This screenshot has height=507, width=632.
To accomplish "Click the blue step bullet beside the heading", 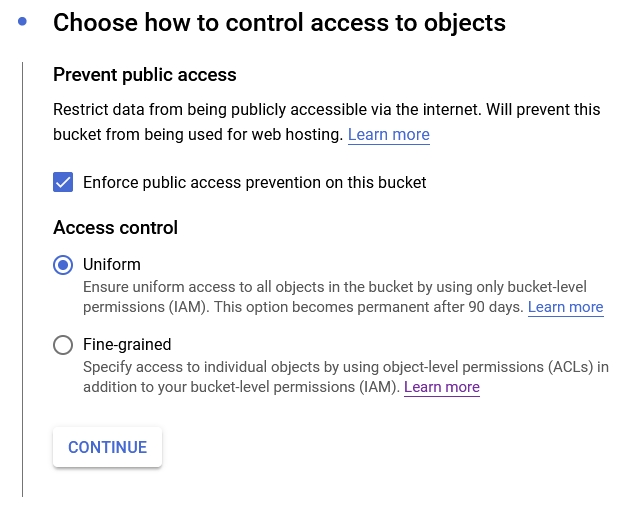I will (x=22, y=21).
